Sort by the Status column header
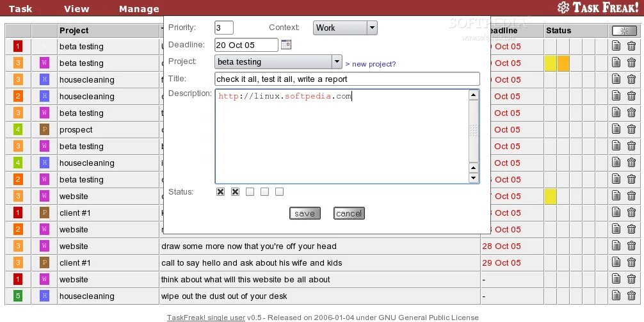Image resolution: width=644 pixels, height=322 pixels. point(559,31)
